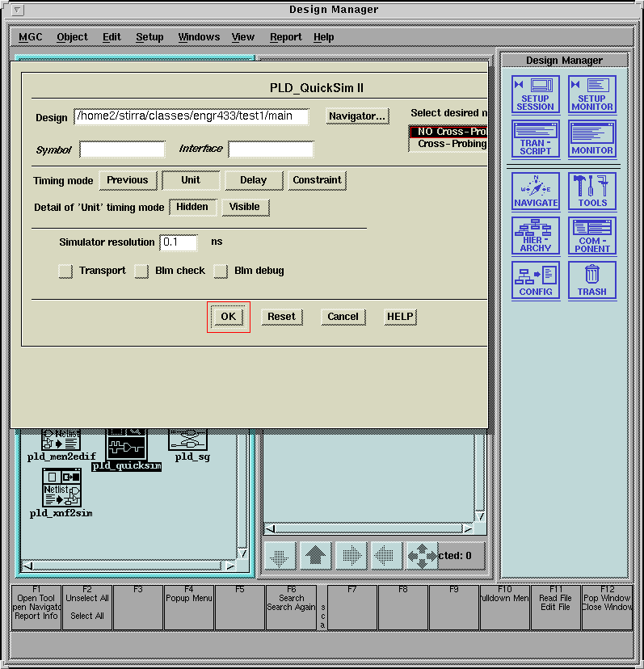644x669 pixels.
Task: Select Delay timing mode
Action: pos(253,180)
